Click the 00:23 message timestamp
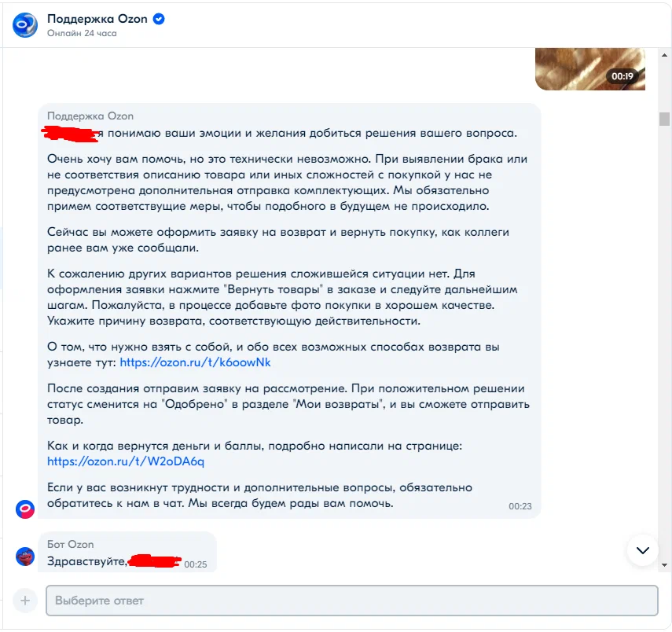This screenshot has width=672, height=632. pos(520,506)
